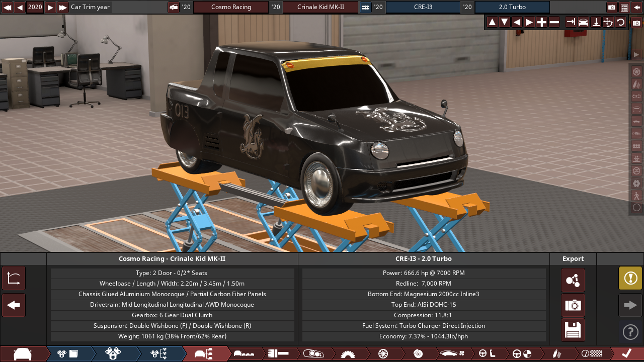Click the car view camera control icon

583,22
